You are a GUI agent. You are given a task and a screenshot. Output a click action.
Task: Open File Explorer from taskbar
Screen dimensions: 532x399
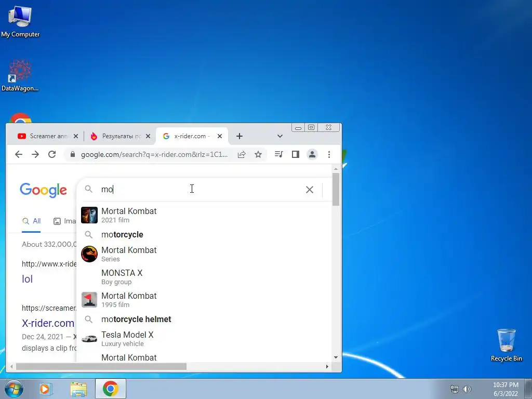pyautogui.click(x=78, y=389)
